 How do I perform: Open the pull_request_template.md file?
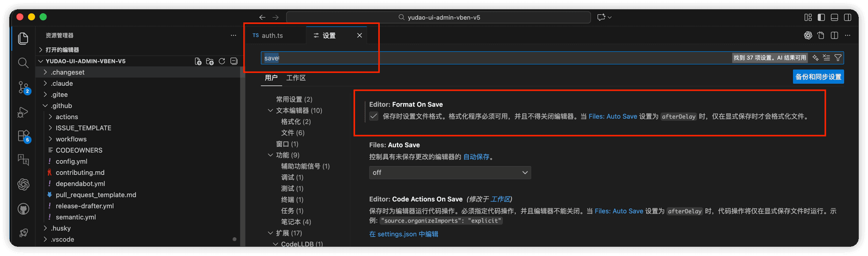point(96,195)
